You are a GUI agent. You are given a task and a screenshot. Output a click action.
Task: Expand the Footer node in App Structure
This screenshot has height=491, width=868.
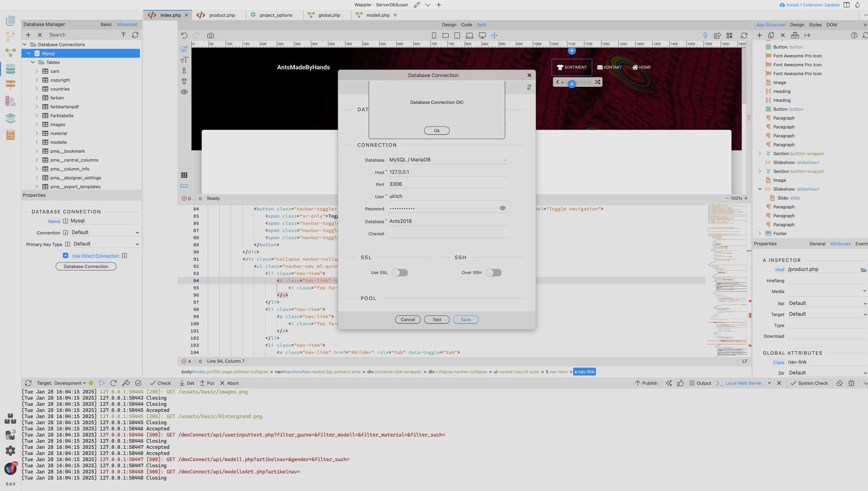coord(759,234)
